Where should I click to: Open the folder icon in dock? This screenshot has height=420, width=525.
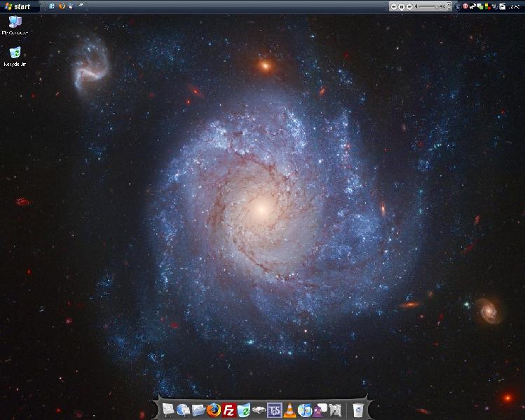(x=198, y=410)
